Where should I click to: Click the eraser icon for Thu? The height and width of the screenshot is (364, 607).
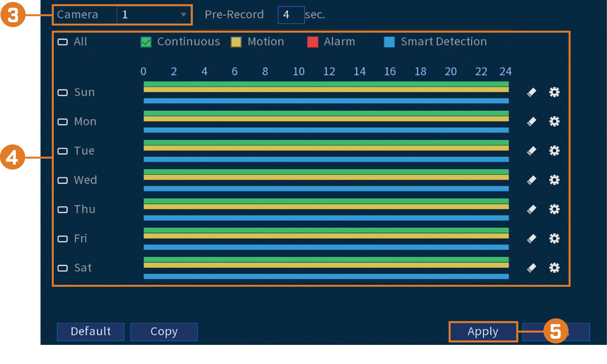pos(531,209)
